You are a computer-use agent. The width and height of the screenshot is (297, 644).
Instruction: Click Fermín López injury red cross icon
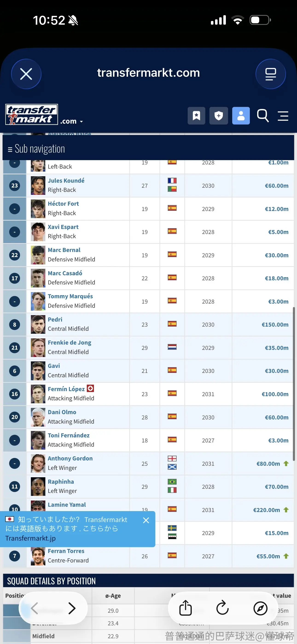(x=90, y=388)
